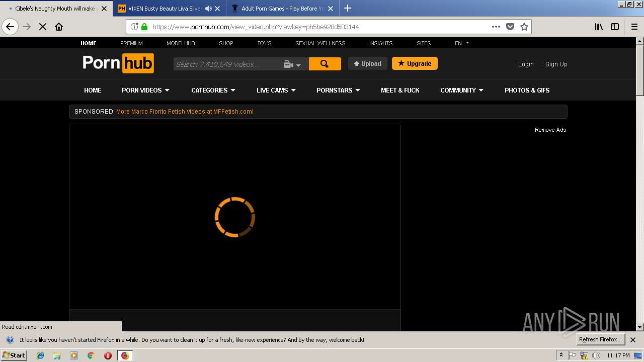Expand the CATEGORIES dropdown
The image size is (644, 362).
(213, 90)
